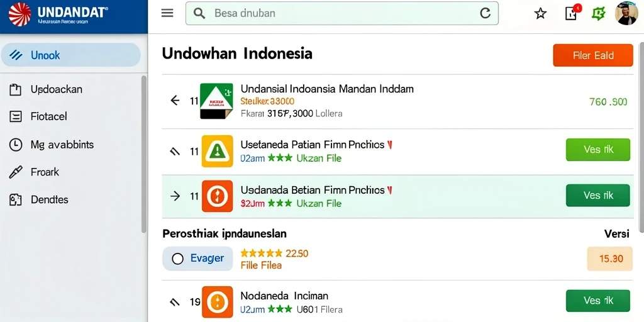Open the hamburger menu icon
Image resolution: width=644 pixels, height=322 pixels.
(x=167, y=13)
